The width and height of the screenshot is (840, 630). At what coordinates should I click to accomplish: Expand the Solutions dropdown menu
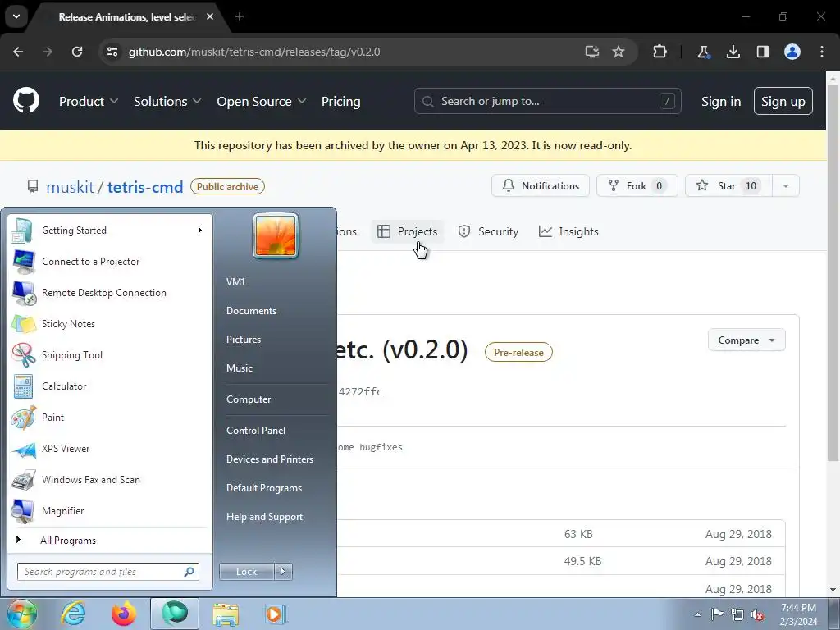tap(167, 101)
